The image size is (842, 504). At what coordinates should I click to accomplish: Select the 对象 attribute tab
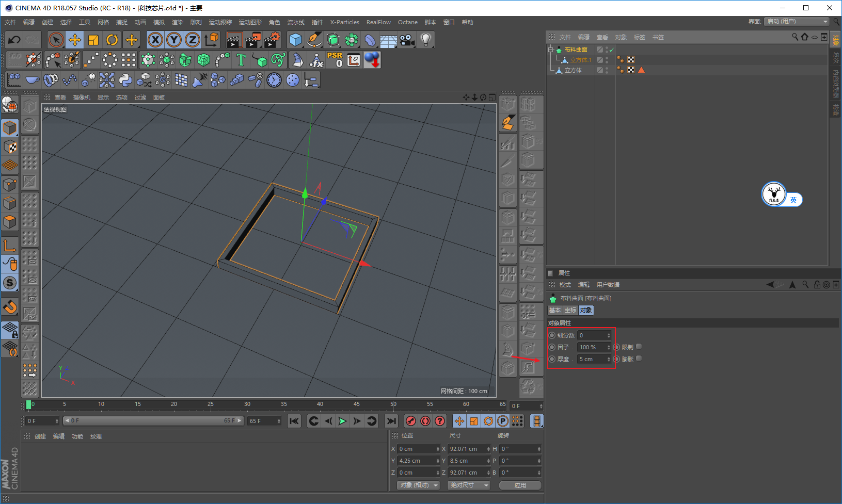586,310
